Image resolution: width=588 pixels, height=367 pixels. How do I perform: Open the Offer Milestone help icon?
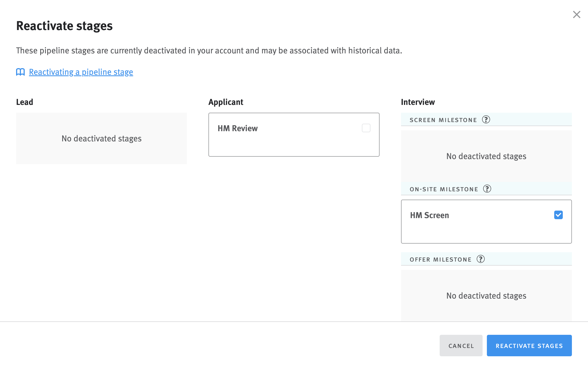(481, 259)
